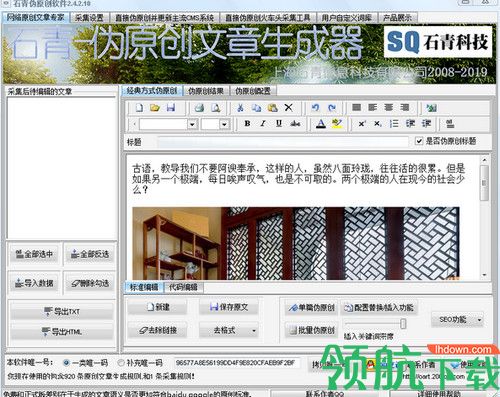This screenshot has width=500, height=397.
Task: Toggle underline formatting
Action: [279, 124]
